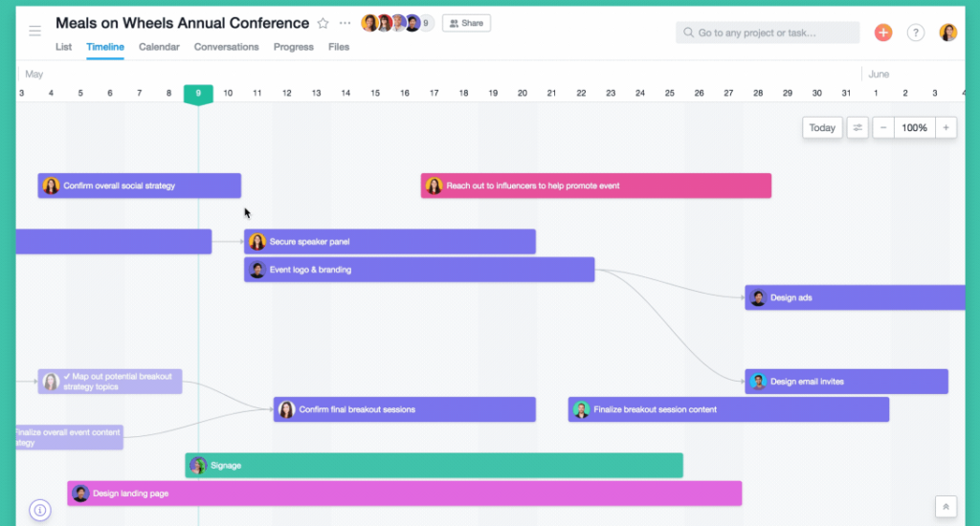Open the user profile avatar menu
The width and height of the screenshot is (980, 526).
tap(947, 33)
